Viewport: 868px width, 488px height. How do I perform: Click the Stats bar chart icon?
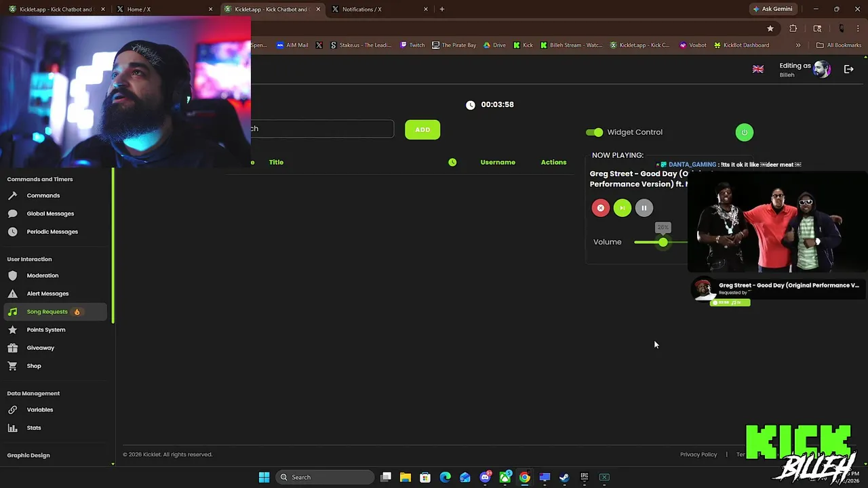coord(12,428)
